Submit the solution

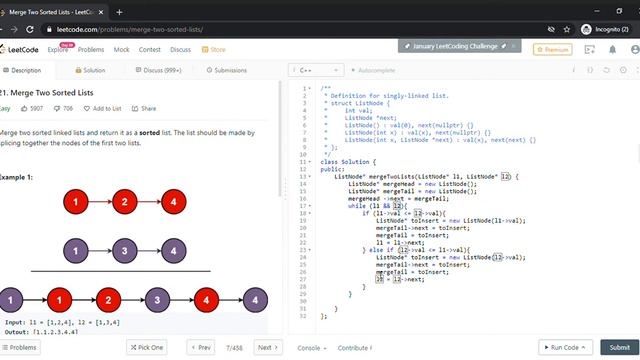[x=620, y=347]
